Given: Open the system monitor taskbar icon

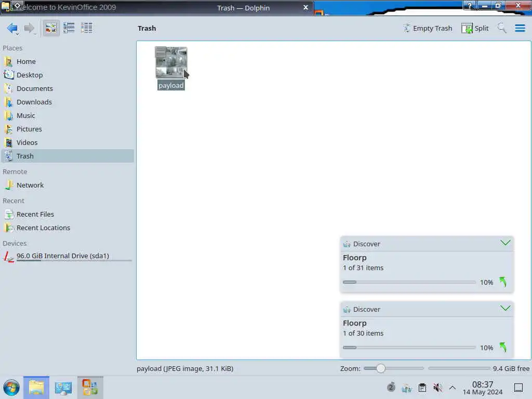Looking at the screenshot, I should click(x=63, y=388).
